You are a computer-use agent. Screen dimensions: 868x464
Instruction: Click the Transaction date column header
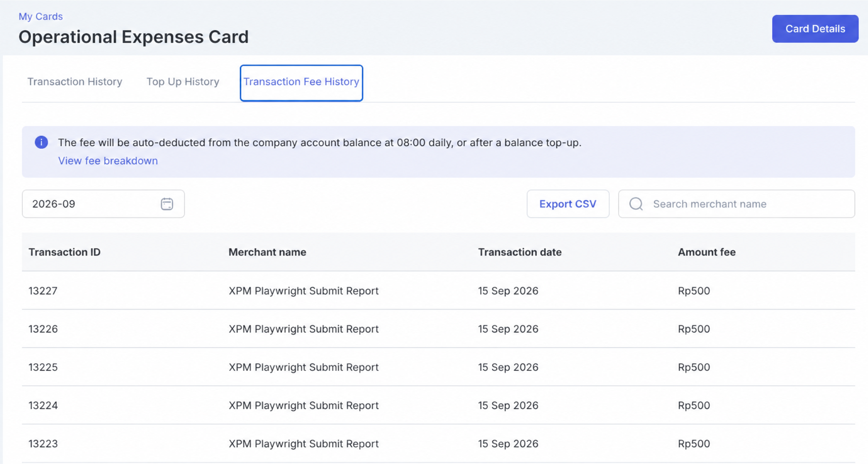pyautogui.click(x=519, y=252)
